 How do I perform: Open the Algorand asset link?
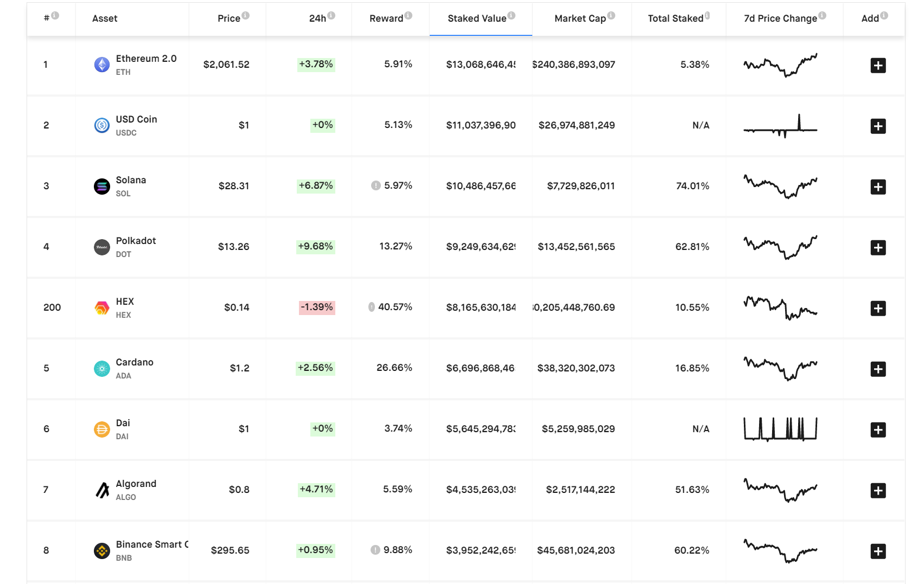click(x=136, y=484)
